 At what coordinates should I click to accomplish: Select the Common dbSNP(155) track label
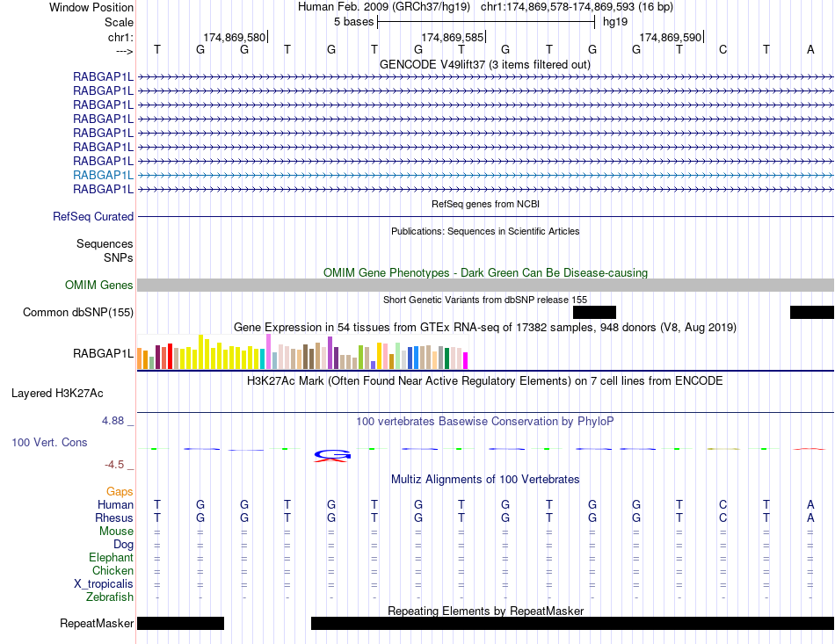[x=78, y=313]
